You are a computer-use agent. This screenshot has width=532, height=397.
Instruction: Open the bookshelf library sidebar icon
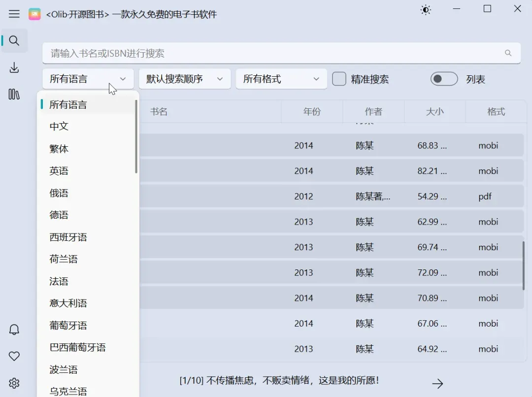[14, 94]
